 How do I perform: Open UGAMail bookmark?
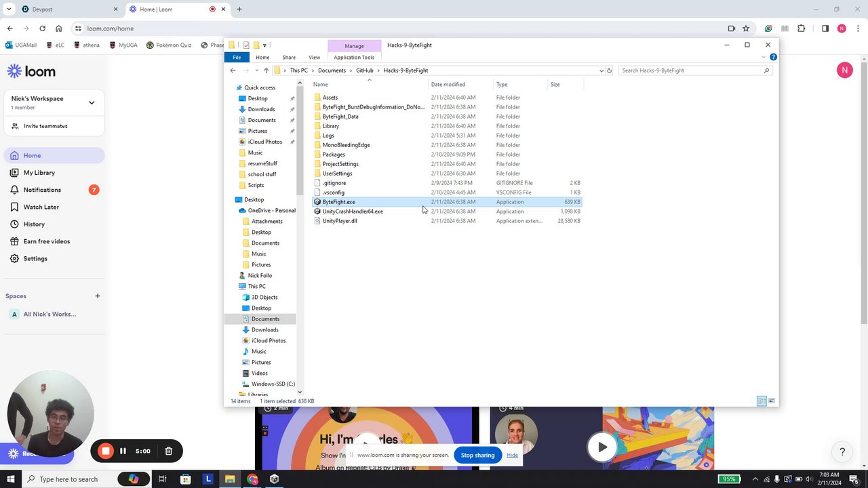21,45
